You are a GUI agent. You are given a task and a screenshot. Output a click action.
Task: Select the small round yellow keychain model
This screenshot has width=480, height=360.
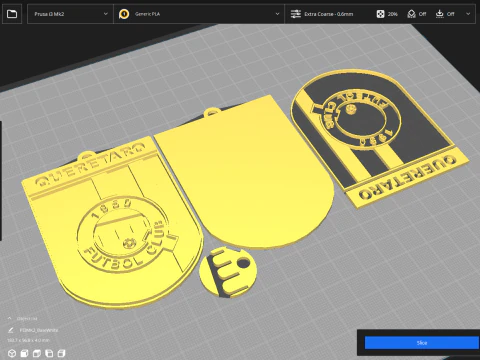tap(228, 272)
